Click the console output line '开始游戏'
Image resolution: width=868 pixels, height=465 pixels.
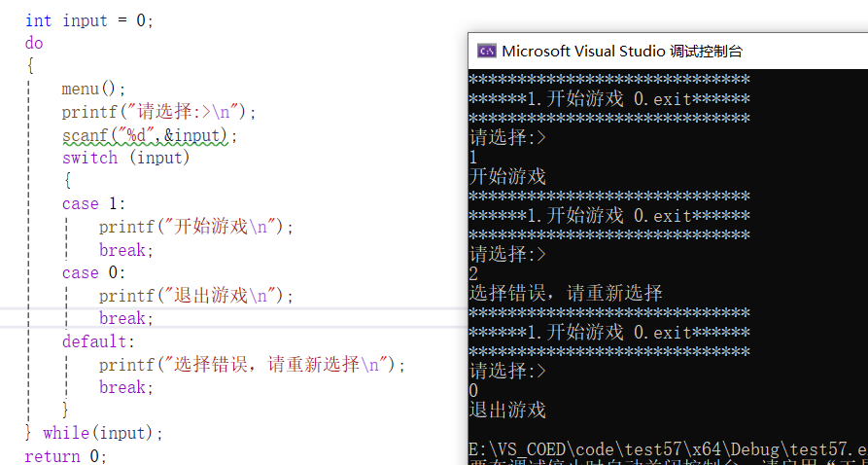click(x=507, y=177)
